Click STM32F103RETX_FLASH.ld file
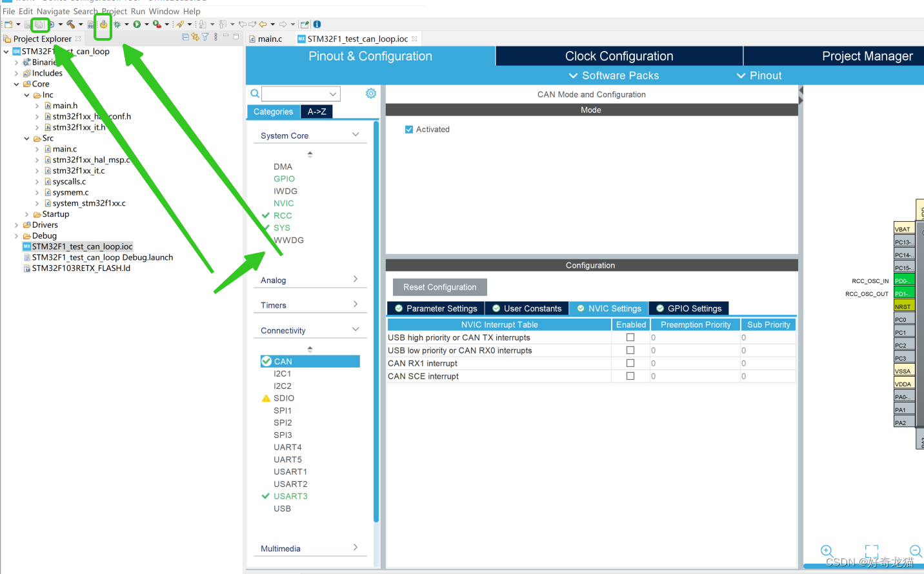This screenshot has height=574, width=924. [x=81, y=268]
